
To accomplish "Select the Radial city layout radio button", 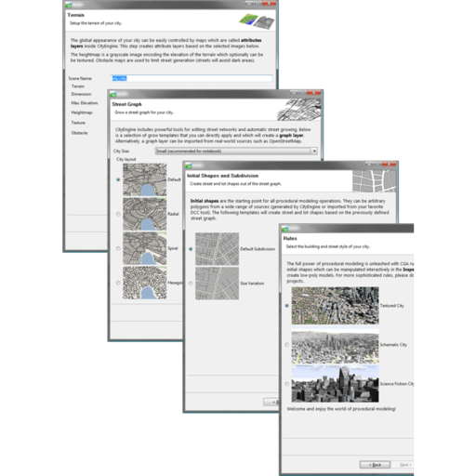I will coord(118,214).
